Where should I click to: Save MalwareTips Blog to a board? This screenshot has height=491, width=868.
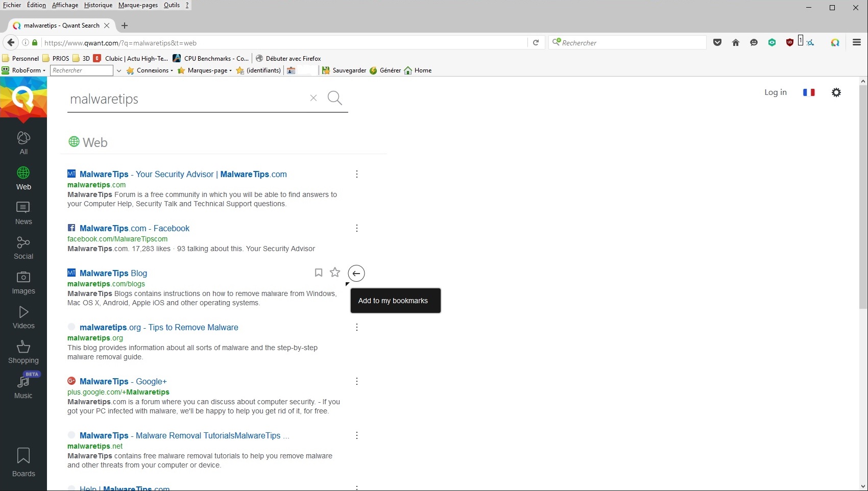319,273
